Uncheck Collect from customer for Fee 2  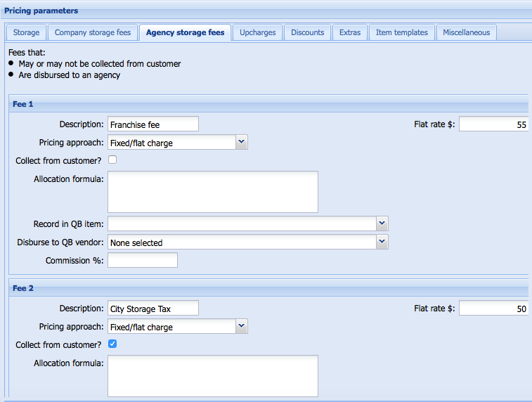coord(112,344)
